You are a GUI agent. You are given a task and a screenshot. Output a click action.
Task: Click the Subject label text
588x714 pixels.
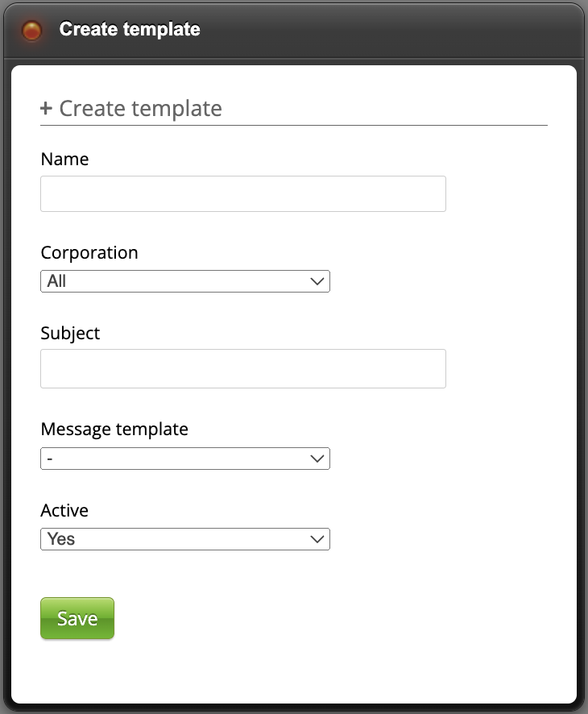tap(70, 333)
